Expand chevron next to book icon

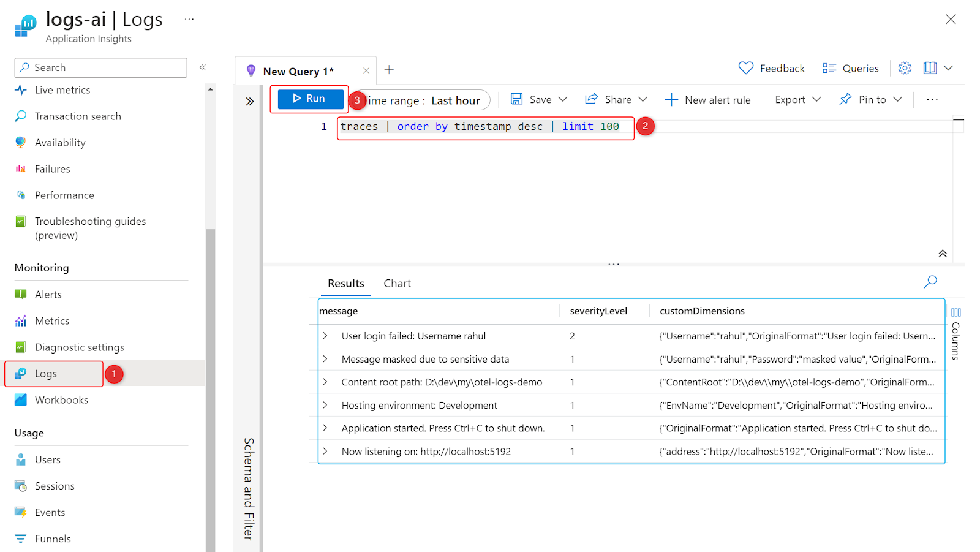[949, 68]
